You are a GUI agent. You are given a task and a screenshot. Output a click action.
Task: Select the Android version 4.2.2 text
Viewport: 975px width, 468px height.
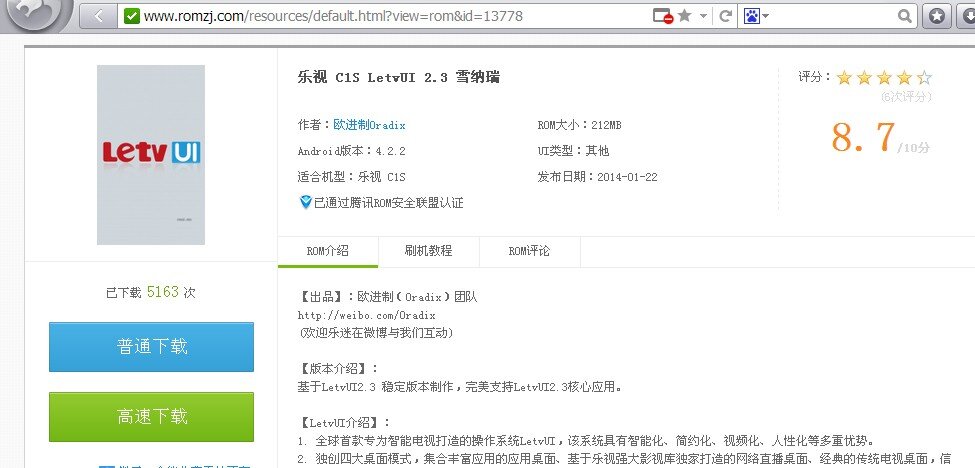point(389,151)
